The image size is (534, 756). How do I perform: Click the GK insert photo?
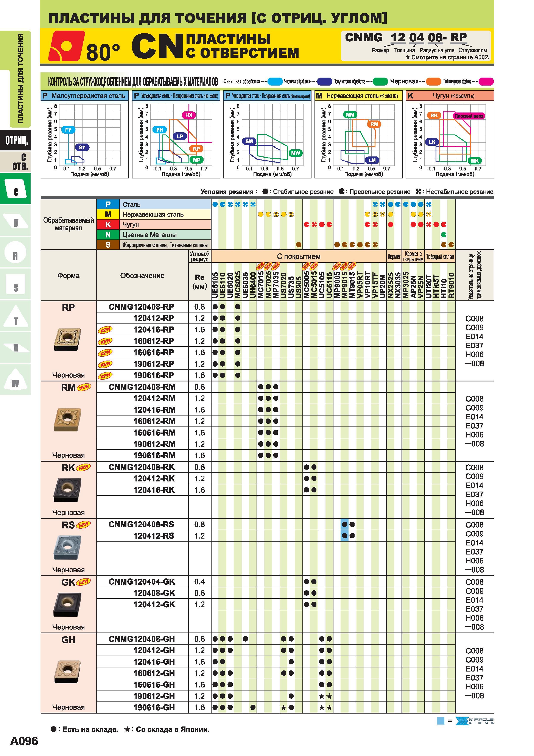67,604
